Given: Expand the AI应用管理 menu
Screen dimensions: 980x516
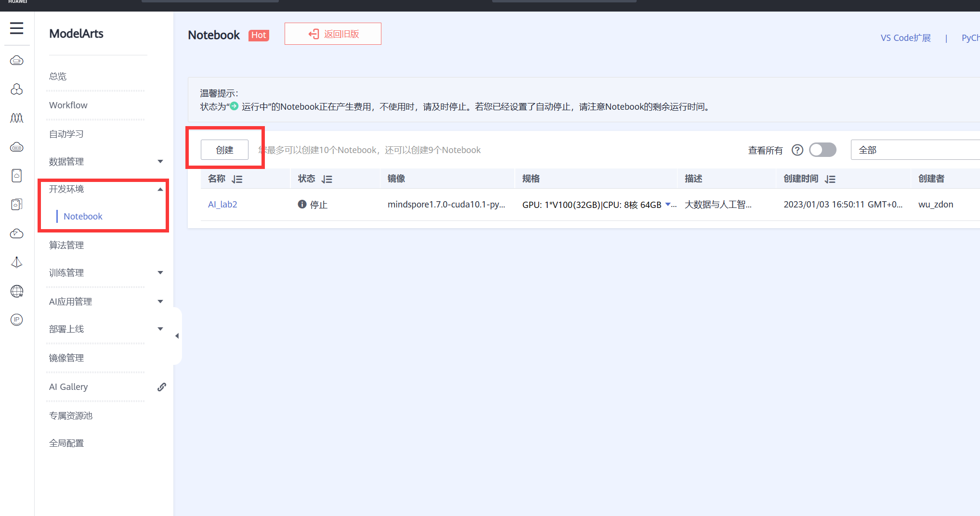Looking at the screenshot, I should [x=160, y=302].
